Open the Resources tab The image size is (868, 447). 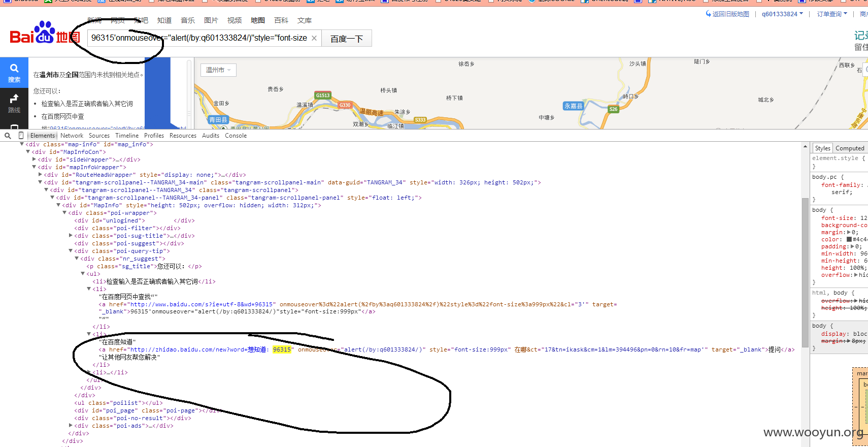coord(183,136)
